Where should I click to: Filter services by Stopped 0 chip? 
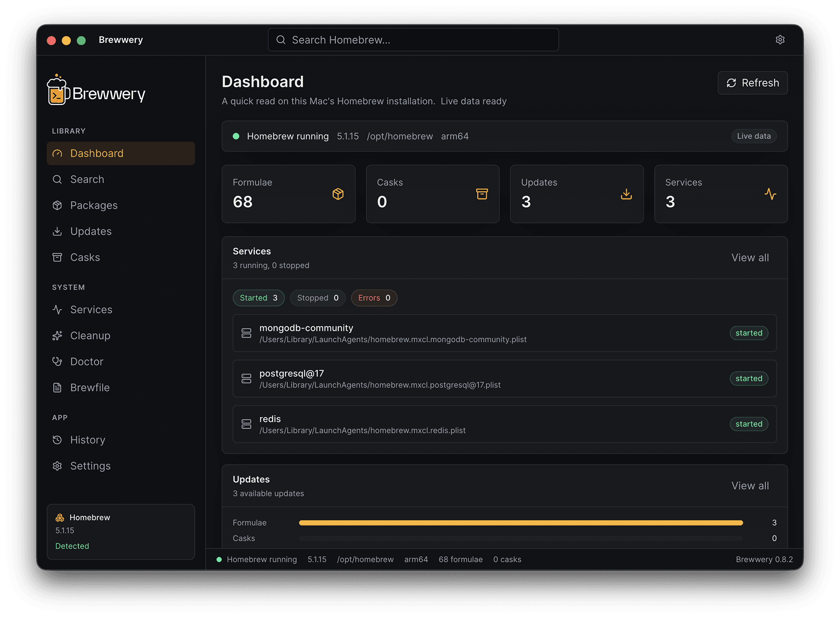tap(318, 298)
